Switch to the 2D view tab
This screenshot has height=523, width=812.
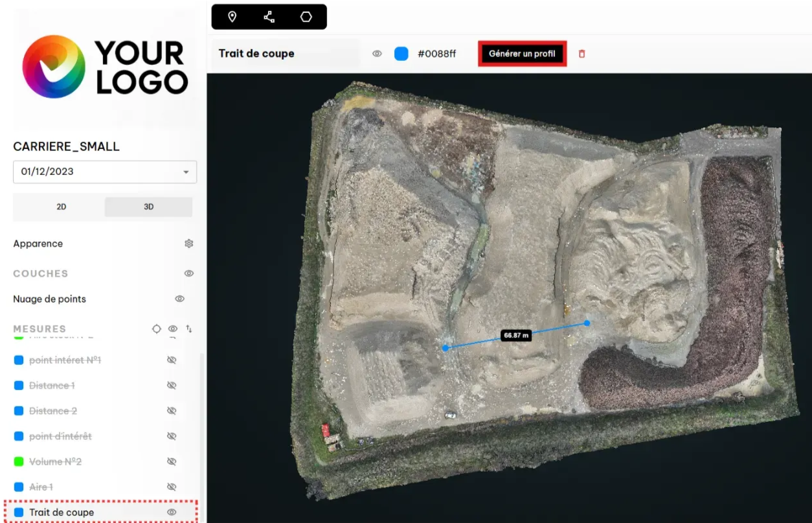click(61, 207)
